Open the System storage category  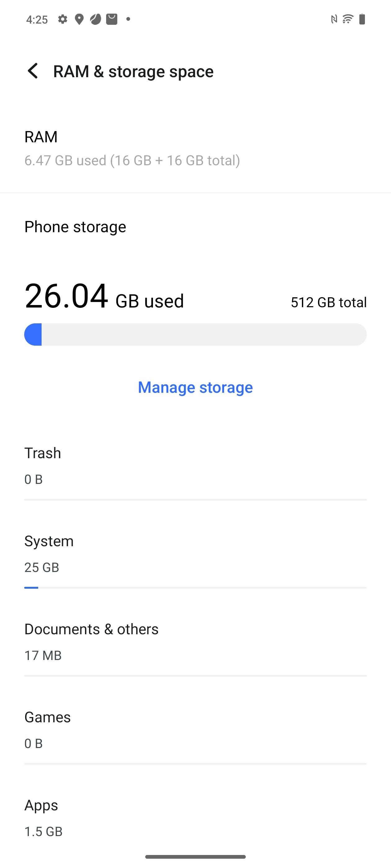coord(195,554)
